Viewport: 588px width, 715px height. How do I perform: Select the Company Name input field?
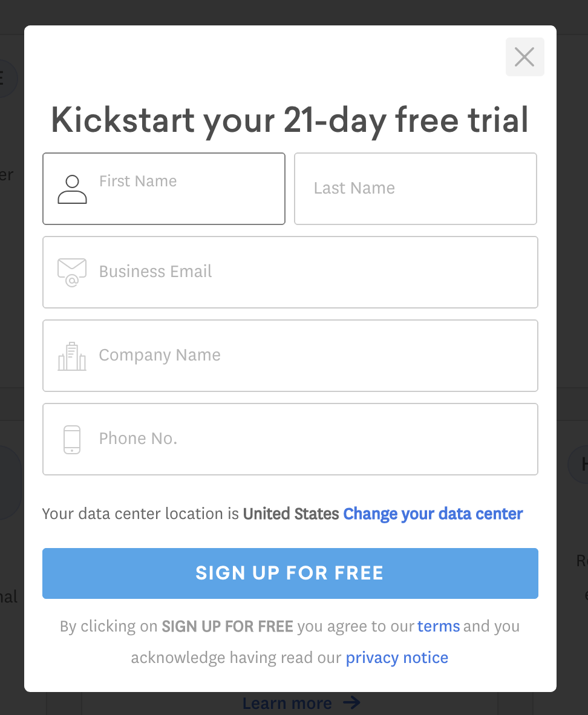pyautogui.click(x=290, y=356)
